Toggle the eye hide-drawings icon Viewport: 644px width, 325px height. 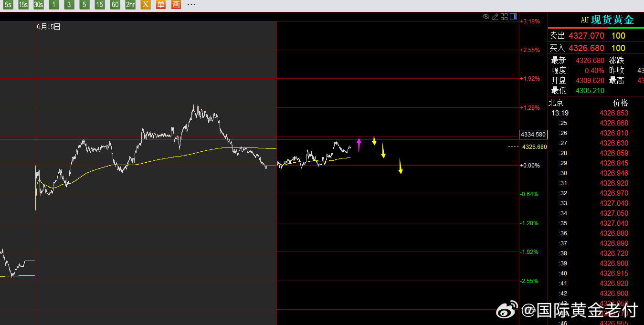[486, 17]
